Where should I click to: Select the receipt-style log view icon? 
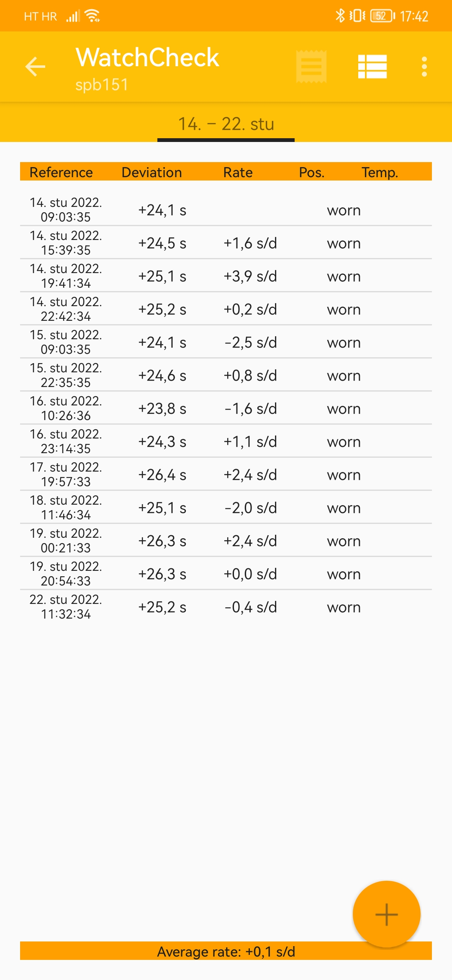[311, 67]
